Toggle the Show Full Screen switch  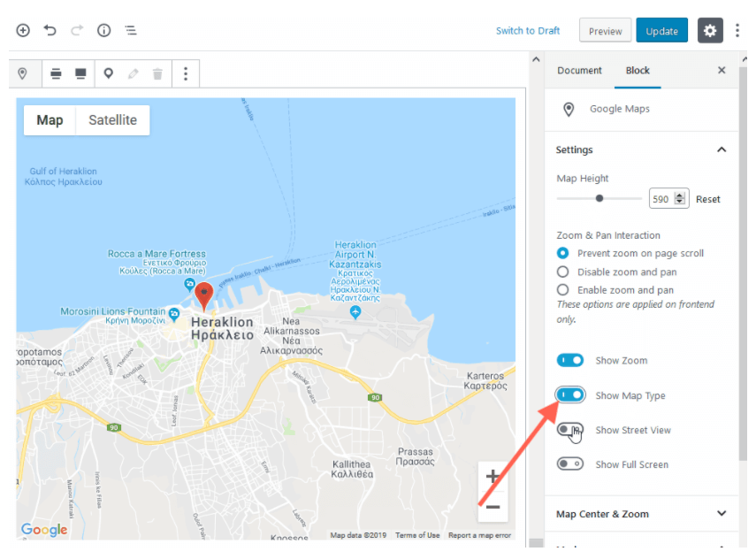coord(570,464)
